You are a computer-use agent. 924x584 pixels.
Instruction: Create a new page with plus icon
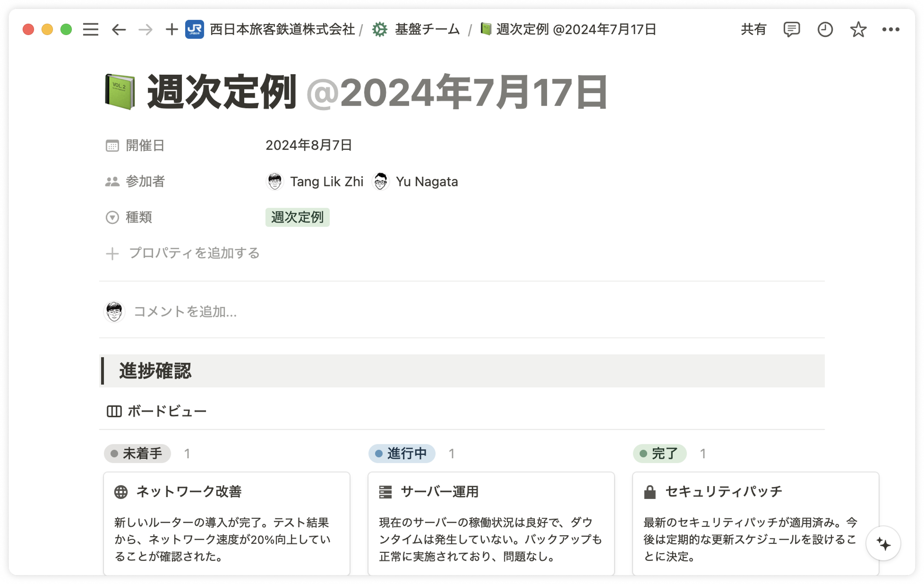[x=171, y=30]
